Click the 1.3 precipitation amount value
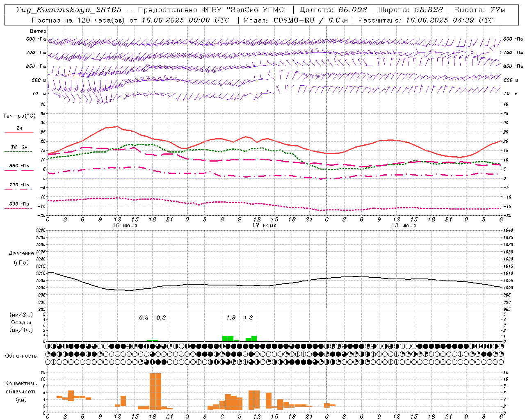Screen dimensions: 525x420 (x=248, y=317)
